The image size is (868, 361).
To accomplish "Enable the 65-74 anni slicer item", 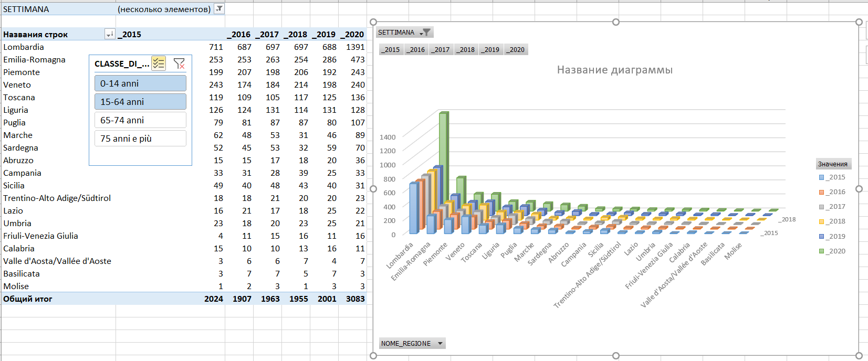I will click(x=140, y=120).
